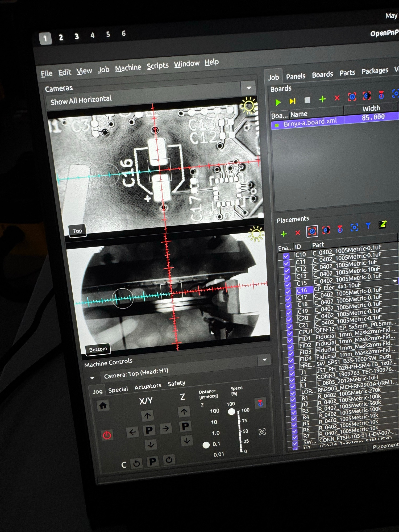Jog Y axis up with the X/Y up arrow
Viewport: 399px width, 532px height.
pos(147,415)
